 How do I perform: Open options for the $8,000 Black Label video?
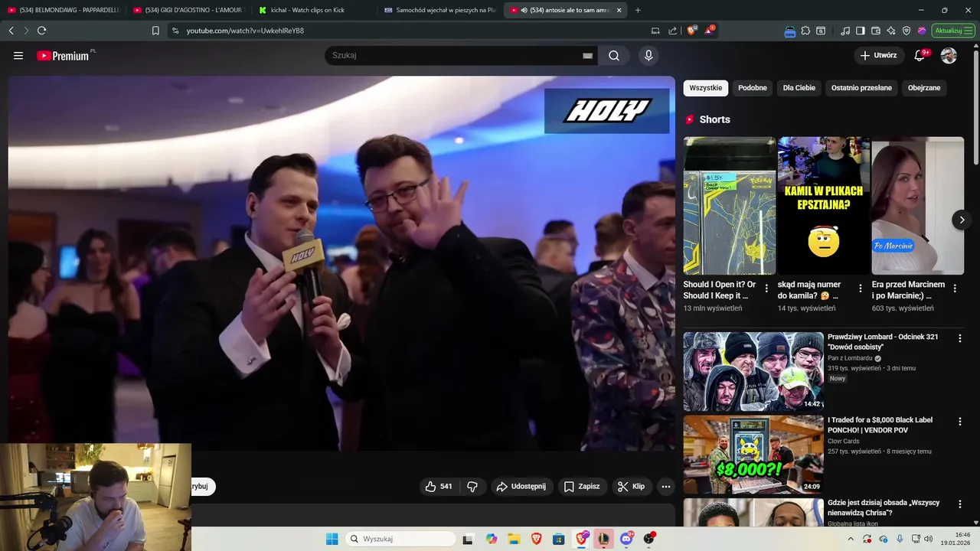[960, 421]
